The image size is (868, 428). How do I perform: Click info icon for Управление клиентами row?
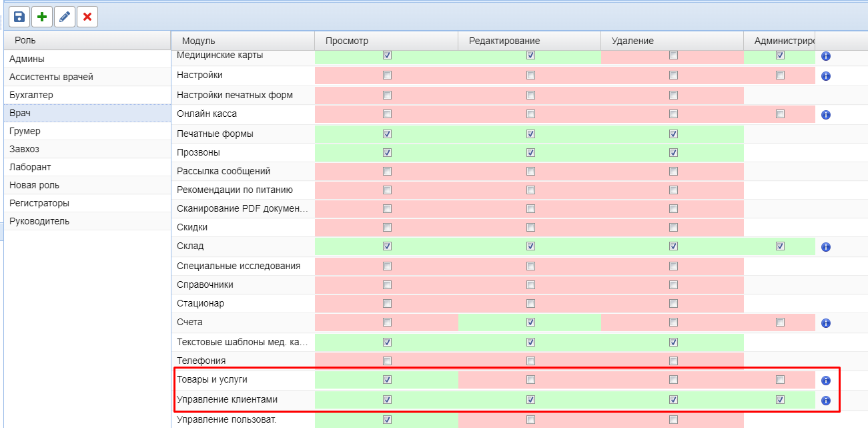pos(825,401)
